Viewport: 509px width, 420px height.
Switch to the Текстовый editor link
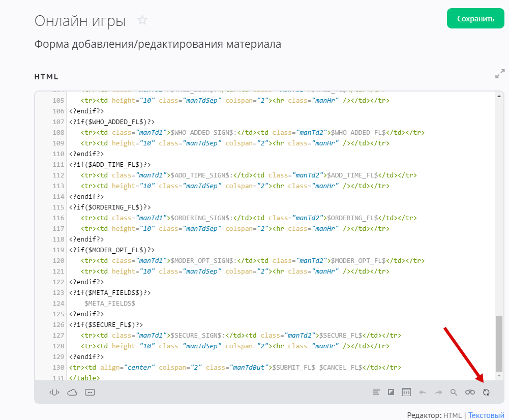pos(486,415)
